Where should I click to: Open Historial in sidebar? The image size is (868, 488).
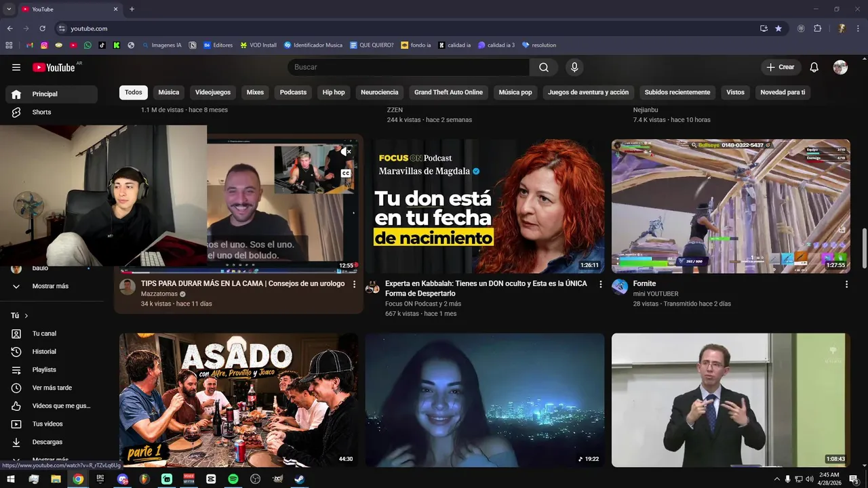tap(52, 352)
